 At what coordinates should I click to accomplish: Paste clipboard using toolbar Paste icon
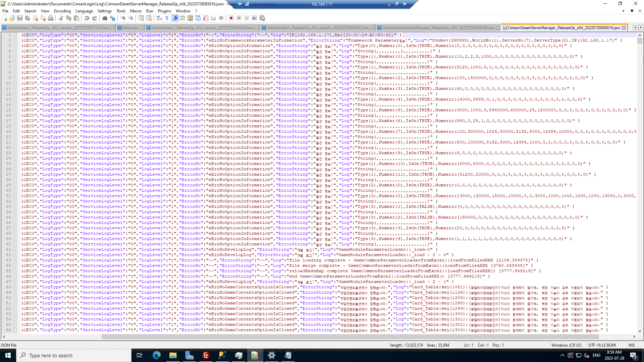coord(76,18)
